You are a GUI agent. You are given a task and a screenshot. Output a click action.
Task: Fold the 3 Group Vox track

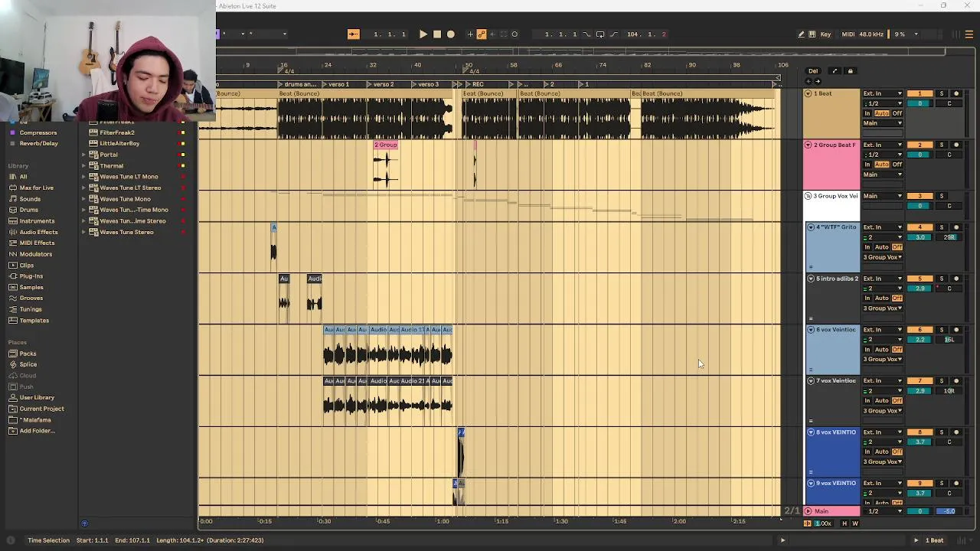808,196
